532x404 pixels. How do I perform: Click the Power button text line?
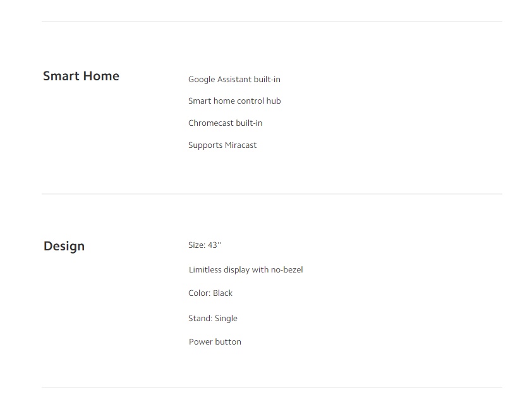[x=215, y=341]
